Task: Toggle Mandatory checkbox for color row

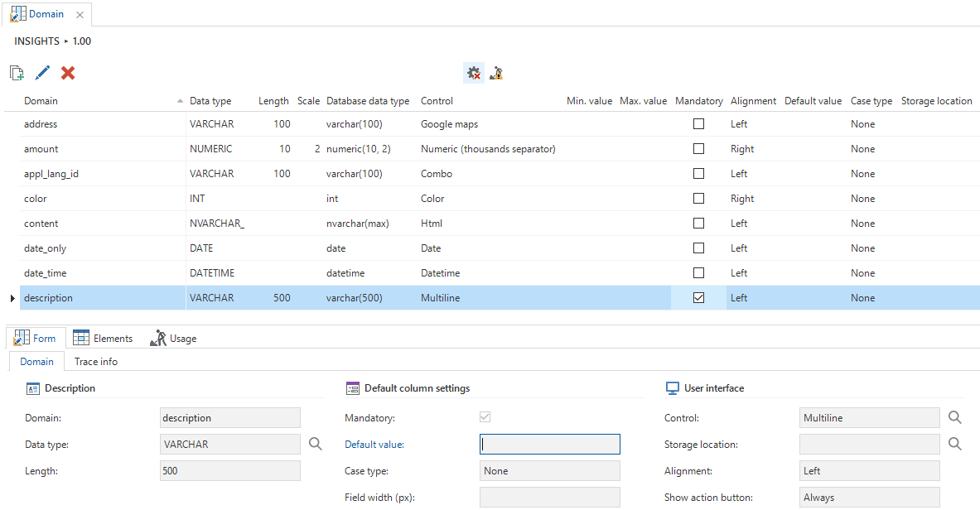Action: coord(698,199)
